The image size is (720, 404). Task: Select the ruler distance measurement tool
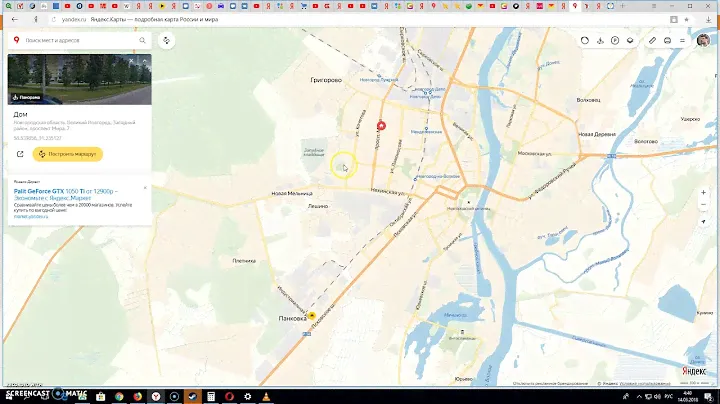tap(652, 41)
